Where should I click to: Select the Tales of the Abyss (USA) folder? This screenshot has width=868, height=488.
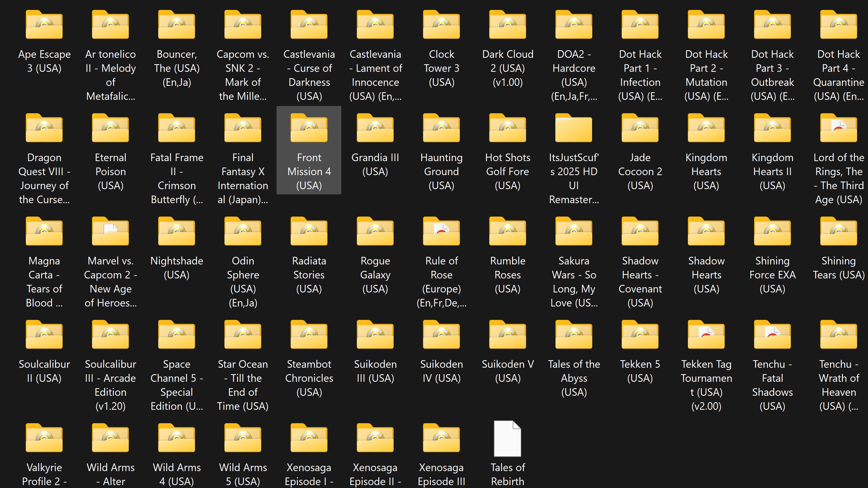tap(574, 334)
